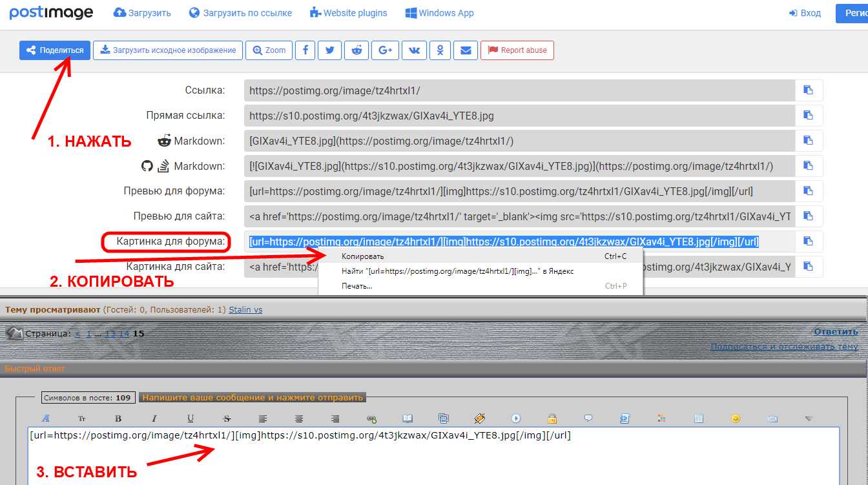Image resolution: width=868 pixels, height=485 pixels.
Task: Click the Report abuse button
Action: (x=517, y=50)
